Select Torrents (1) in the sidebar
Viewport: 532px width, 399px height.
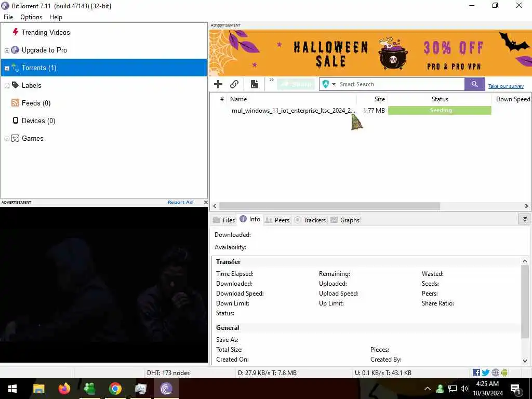point(104,68)
